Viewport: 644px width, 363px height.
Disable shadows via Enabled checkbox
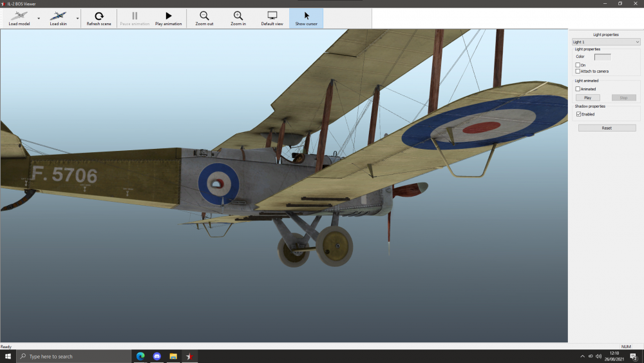578,114
